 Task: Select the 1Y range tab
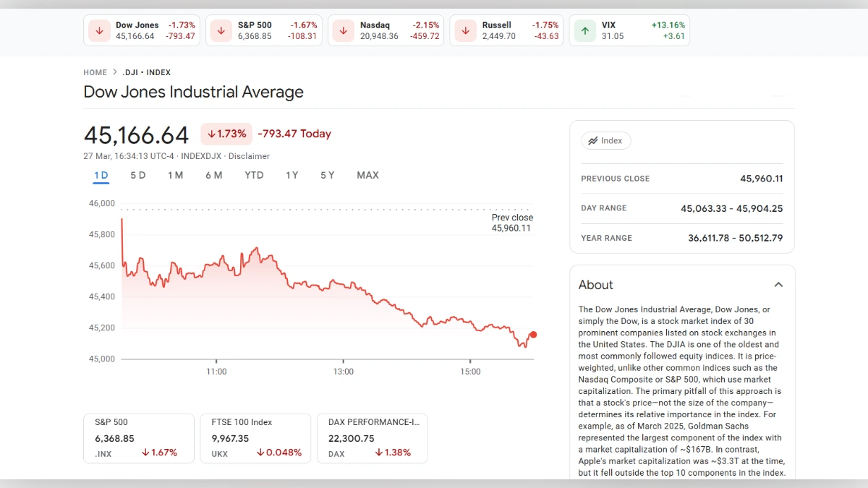(292, 175)
